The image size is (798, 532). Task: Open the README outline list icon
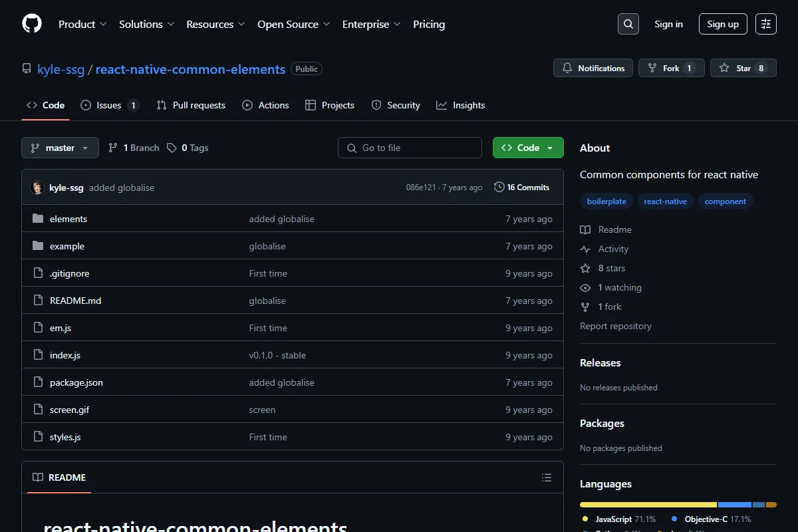click(x=547, y=477)
